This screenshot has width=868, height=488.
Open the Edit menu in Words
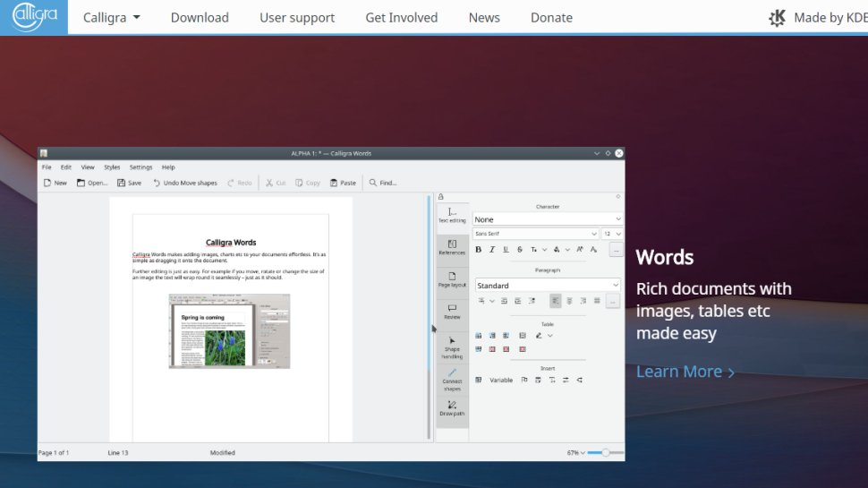tap(66, 167)
